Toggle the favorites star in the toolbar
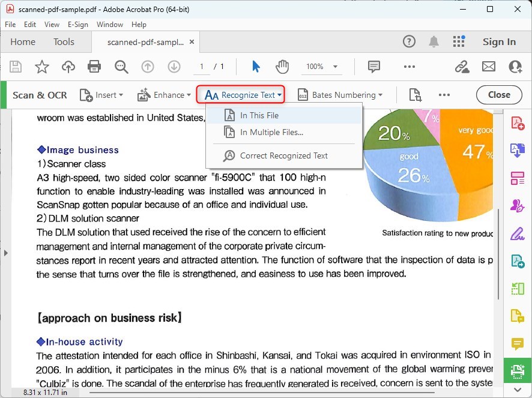The image size is (532, 398). click(x=41, y=67)
